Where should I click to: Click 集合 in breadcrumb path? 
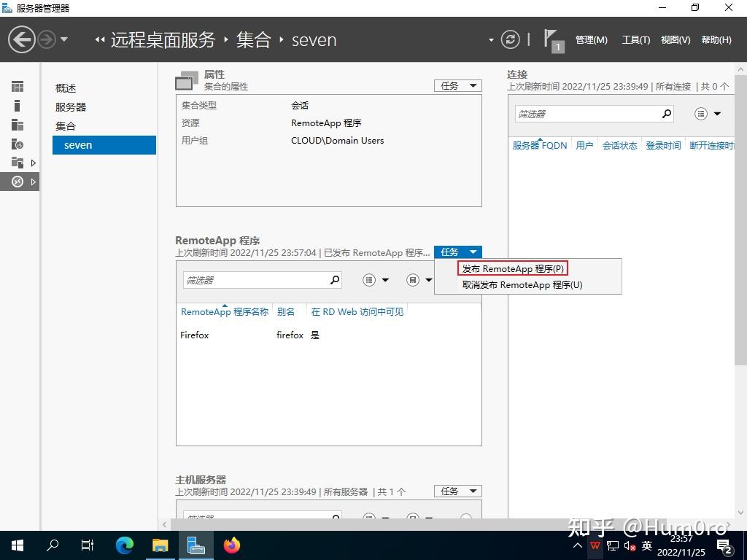click(253, 40)
